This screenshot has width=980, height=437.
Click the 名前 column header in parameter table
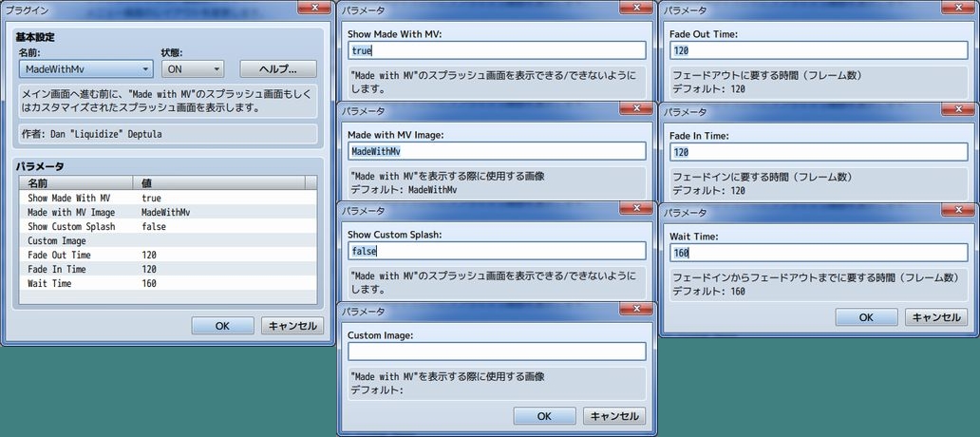pos(76,182)
